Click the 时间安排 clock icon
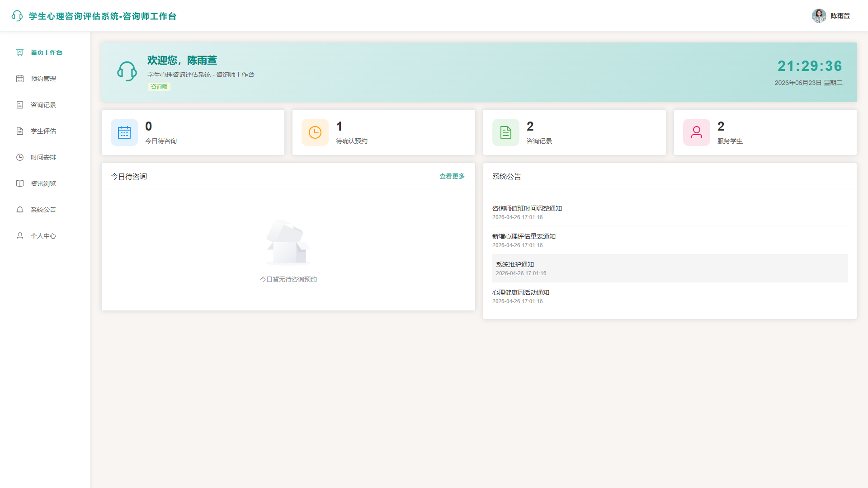 [20, 157]
